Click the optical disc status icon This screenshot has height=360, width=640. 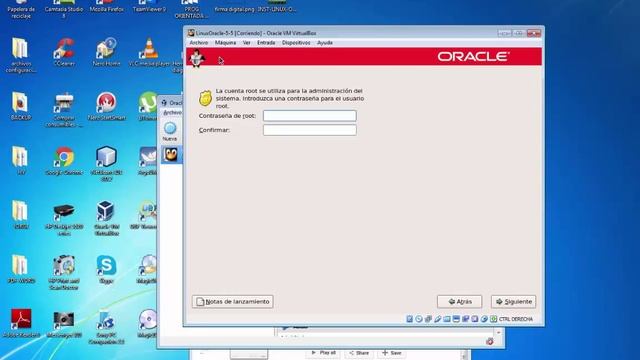tap(419, 319)
